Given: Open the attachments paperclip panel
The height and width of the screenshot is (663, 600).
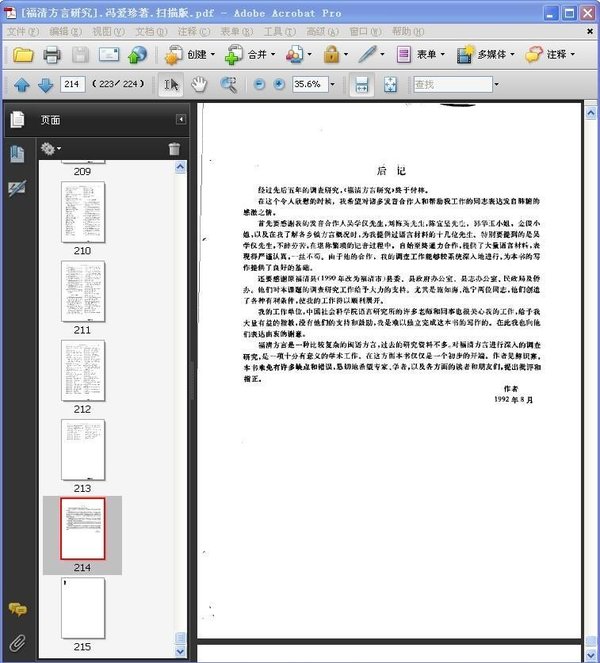Looking at the screenshot, I should (17, 643).
